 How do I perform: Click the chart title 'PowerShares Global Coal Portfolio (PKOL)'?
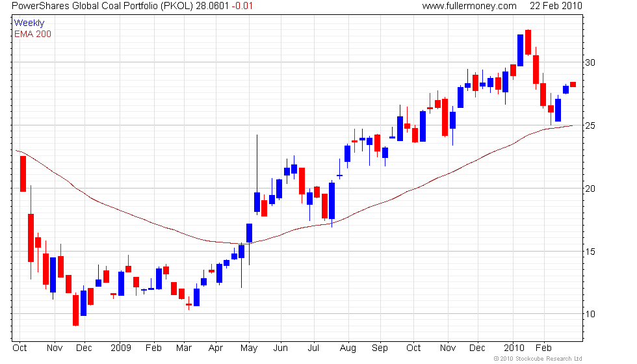(x=103, y=6)
